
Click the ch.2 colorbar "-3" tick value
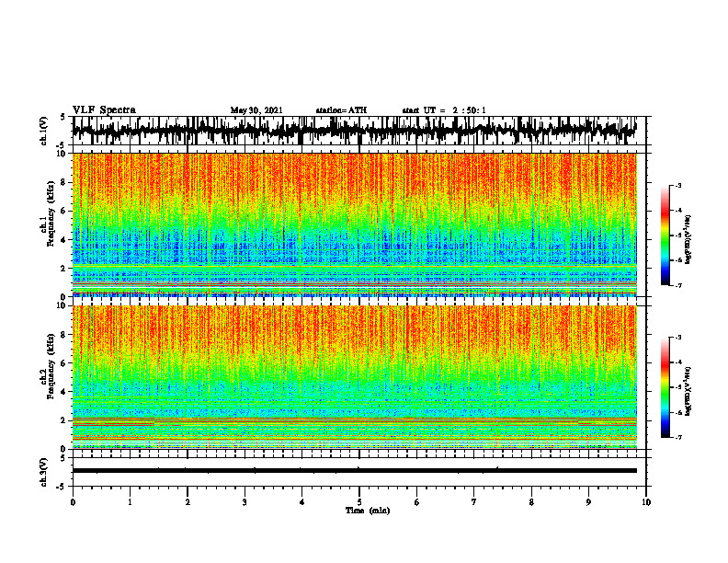pyautogui.click(x=677, y=338)
